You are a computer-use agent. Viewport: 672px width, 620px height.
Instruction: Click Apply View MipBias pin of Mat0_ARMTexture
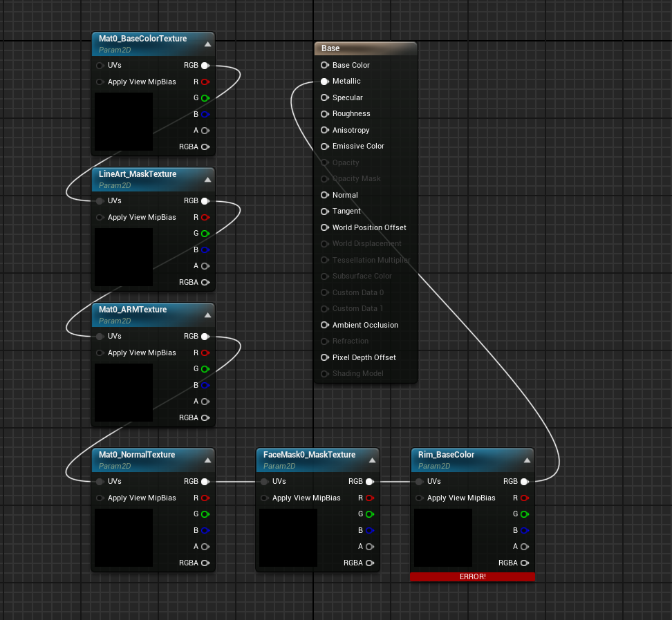point(100,353)
